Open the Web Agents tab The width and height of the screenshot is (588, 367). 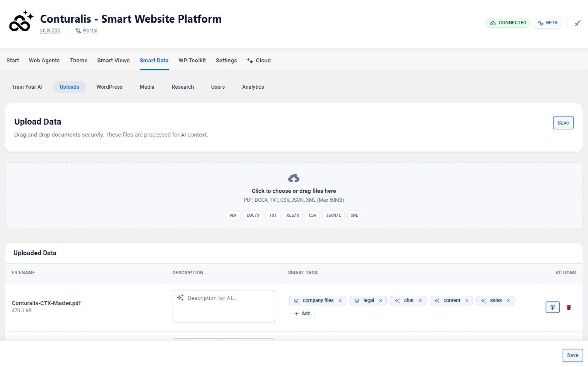[x=44, y=60]
